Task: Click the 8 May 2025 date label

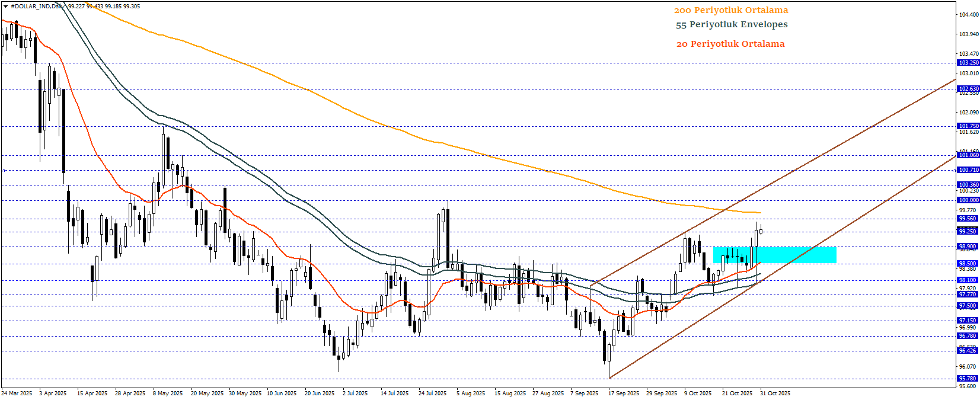Action: [168, 393]
